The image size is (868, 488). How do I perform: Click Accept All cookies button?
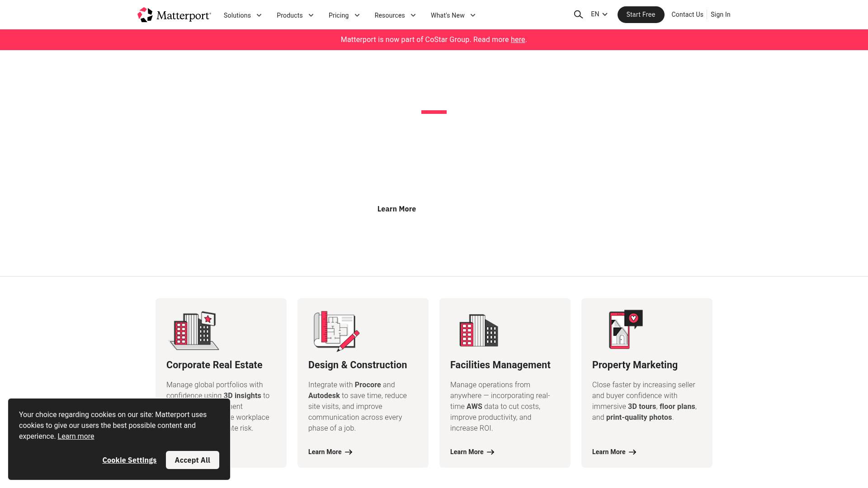[192, 460]
